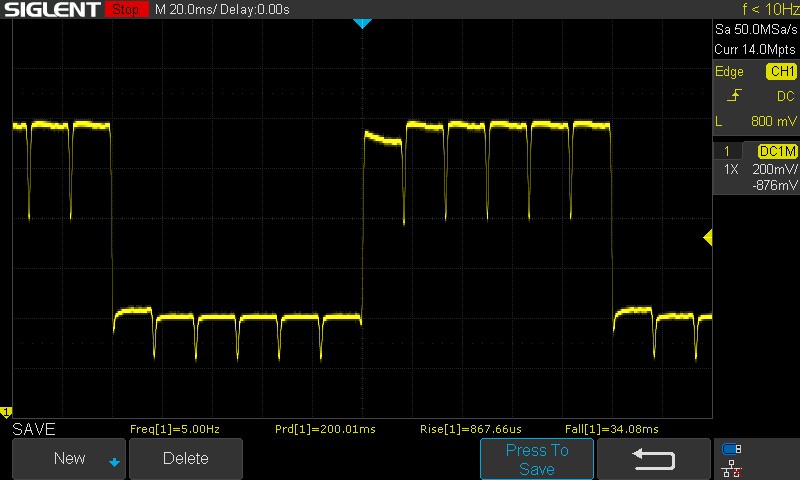Click the -876mV offset value

774,185
